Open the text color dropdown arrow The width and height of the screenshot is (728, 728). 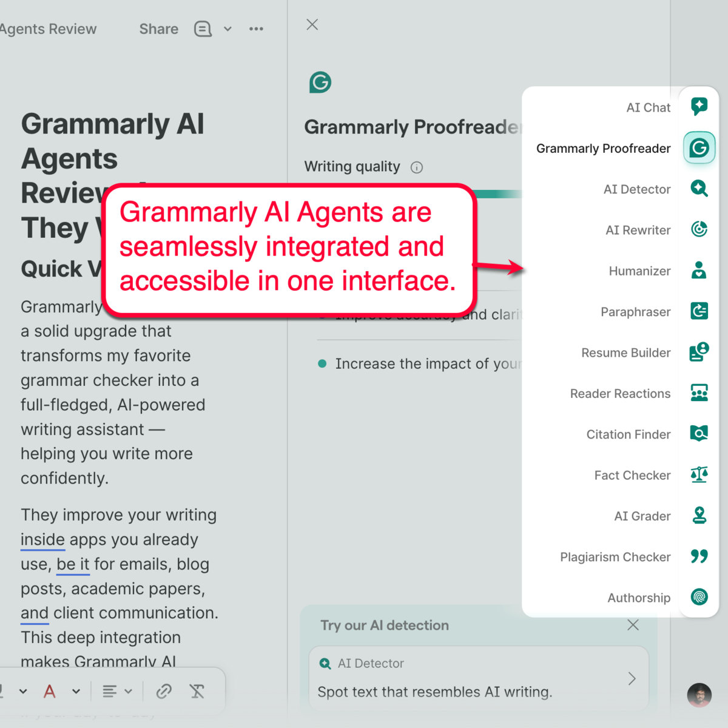[x=76, y=691]
